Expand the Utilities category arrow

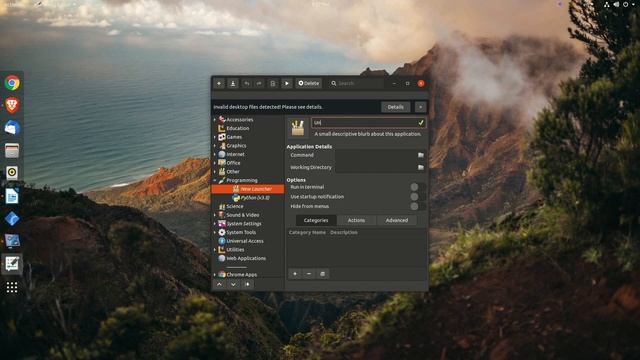[x=215, y=250]
